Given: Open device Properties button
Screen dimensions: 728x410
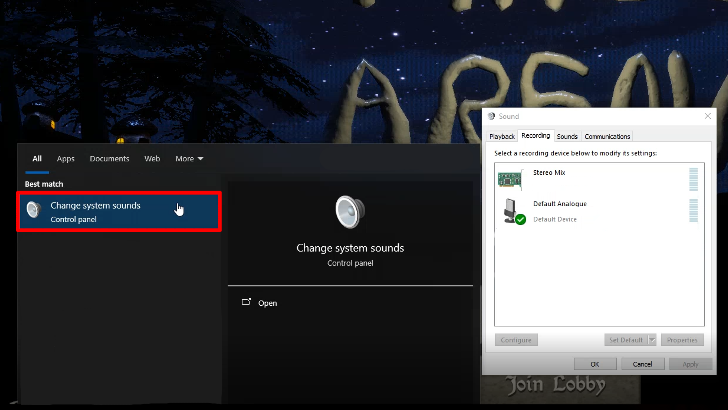Looking at the screenshot, I should coord(682,340).
